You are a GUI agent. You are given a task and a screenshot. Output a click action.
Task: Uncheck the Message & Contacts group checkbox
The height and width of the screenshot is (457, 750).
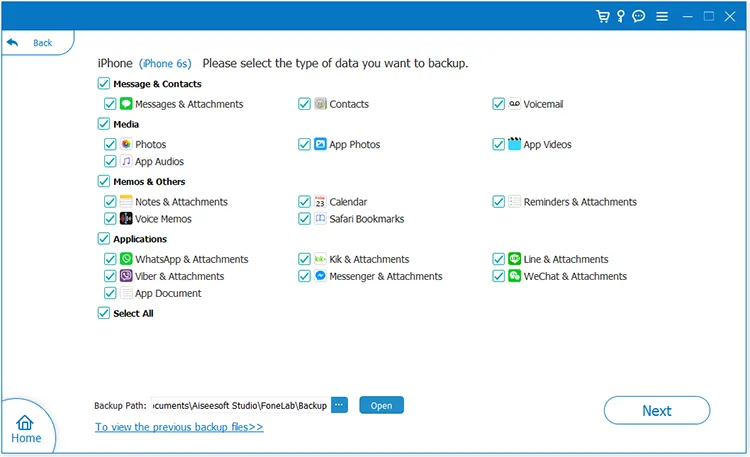pyautogui.click(x=104, y=84)
